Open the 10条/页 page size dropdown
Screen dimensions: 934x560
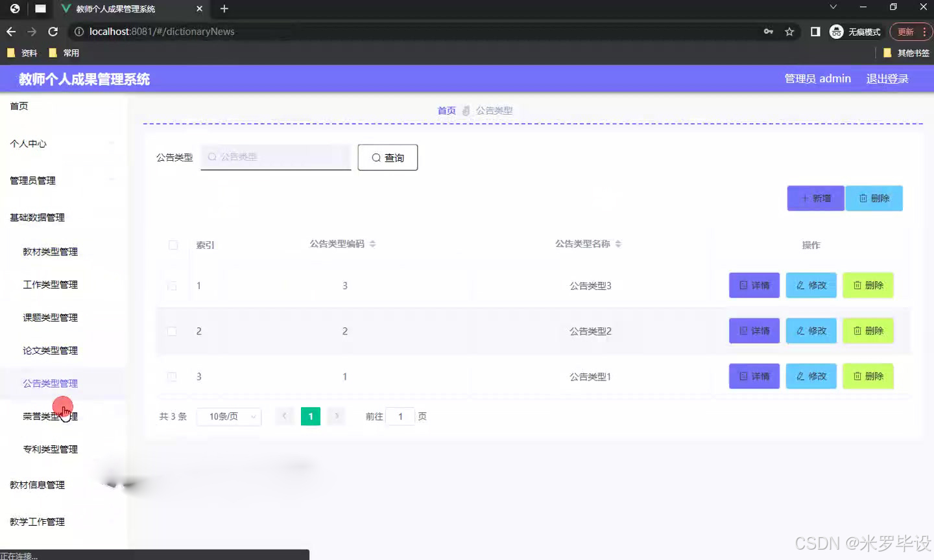pyautogui.click(x=229, y=417)
